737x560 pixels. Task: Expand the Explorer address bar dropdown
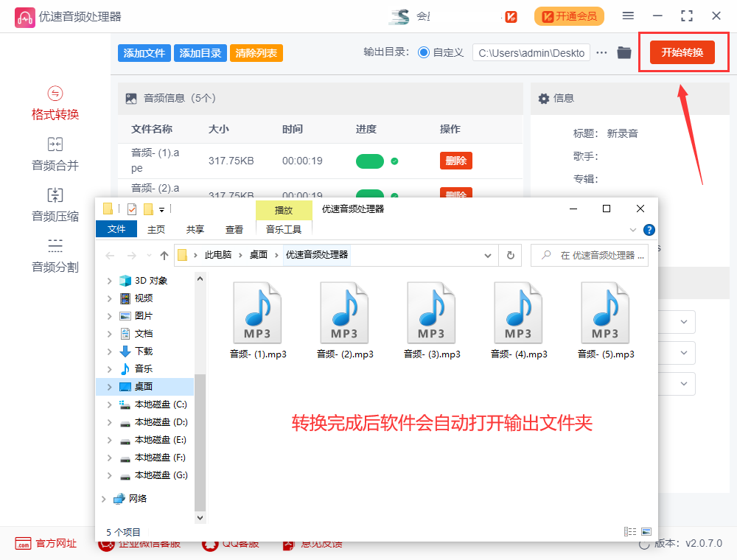click(x=488, y=256)
